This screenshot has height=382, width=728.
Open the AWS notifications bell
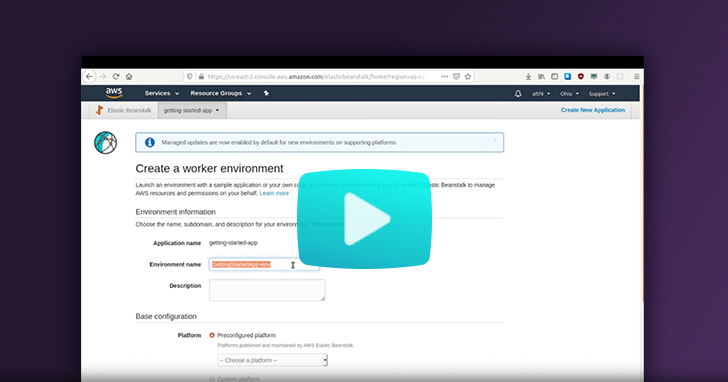tap(518, 93)
